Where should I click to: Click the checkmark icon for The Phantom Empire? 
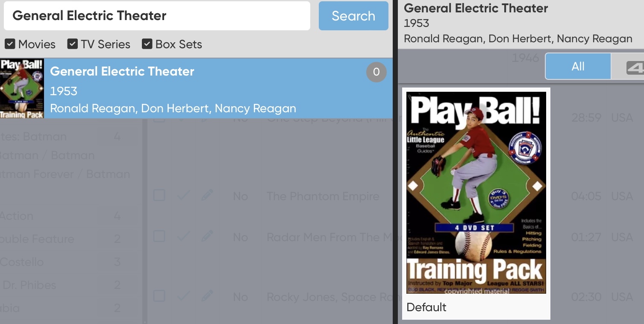(x=183, y=196)
